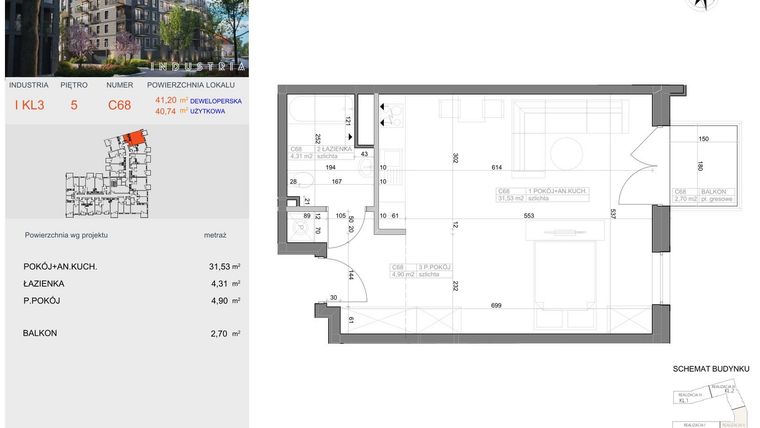This screenshot has width=760, height=428.
Task: Click the '194' bathroom dimension
Action: pos(331,167)
